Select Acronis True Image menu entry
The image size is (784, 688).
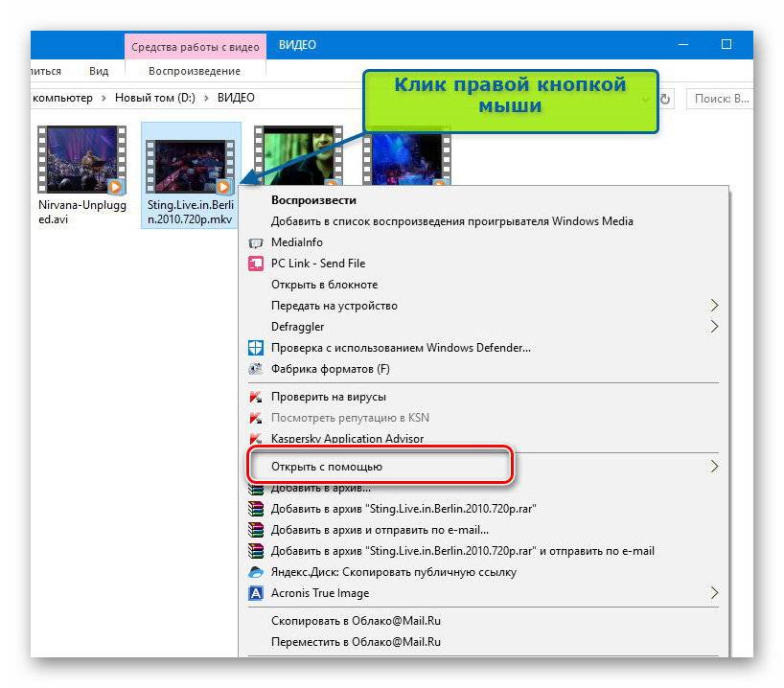(x=483, y=593)
